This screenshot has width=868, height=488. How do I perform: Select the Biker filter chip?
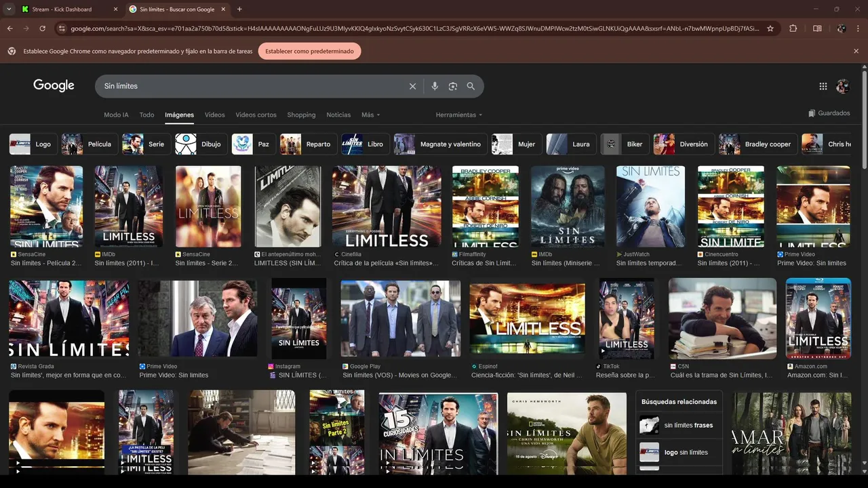coord(625,144)
